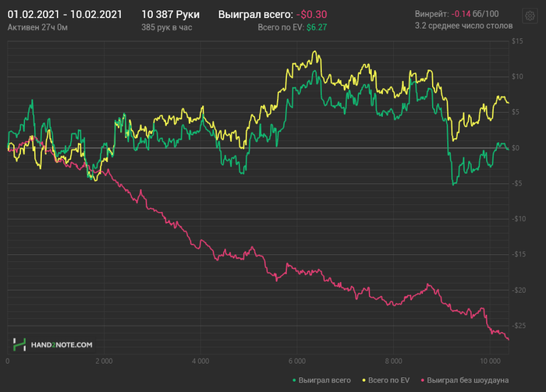
Task: Click the 'Выиграл всего:' header label
Action: pos(256,14)
